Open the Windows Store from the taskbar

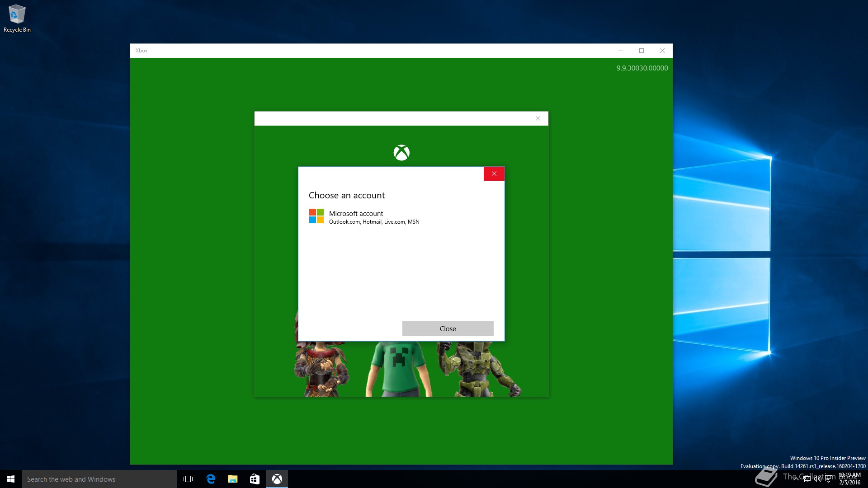(x=255, y=479)
